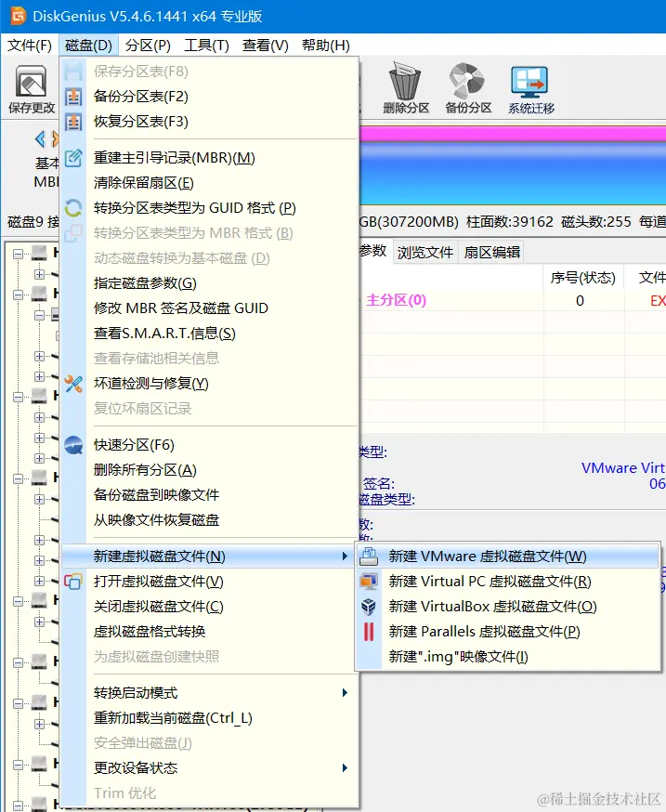The width and height of the screenshot is (666, 812).
Task: Click the icon beside 备份分区表(F2)
Action: tap(73, 97)
